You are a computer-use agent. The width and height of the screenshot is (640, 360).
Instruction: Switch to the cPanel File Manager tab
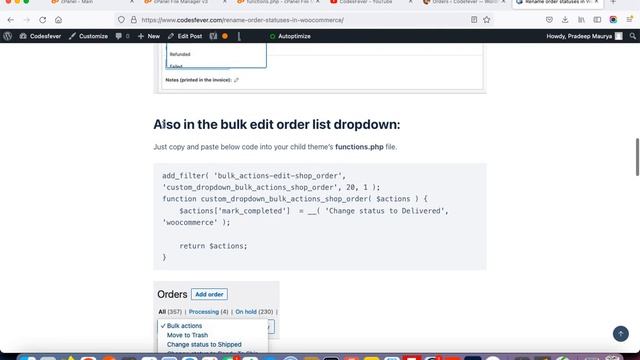(x=185, y=2)
